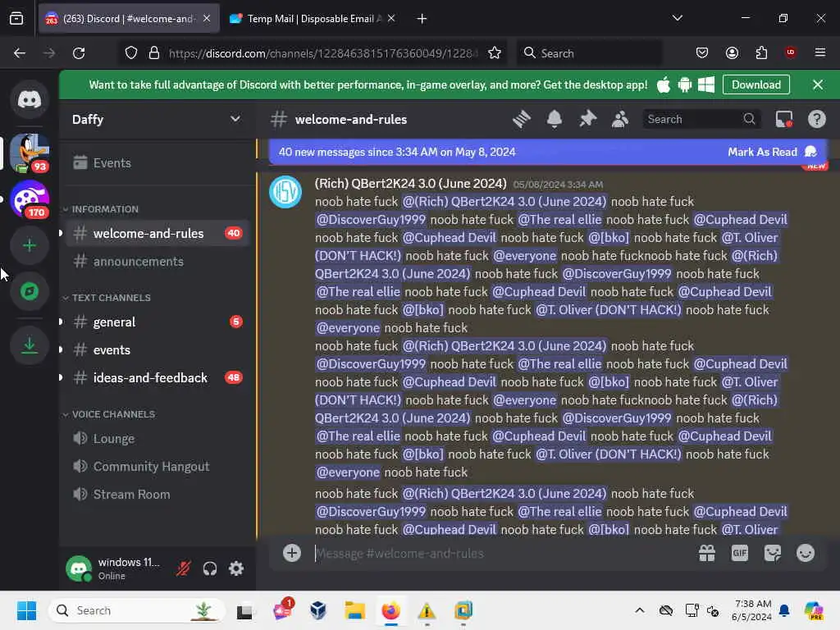Screen dimensions: 840x630
Task: Open notification settings bell icon
Action: [x=555, y=119]
